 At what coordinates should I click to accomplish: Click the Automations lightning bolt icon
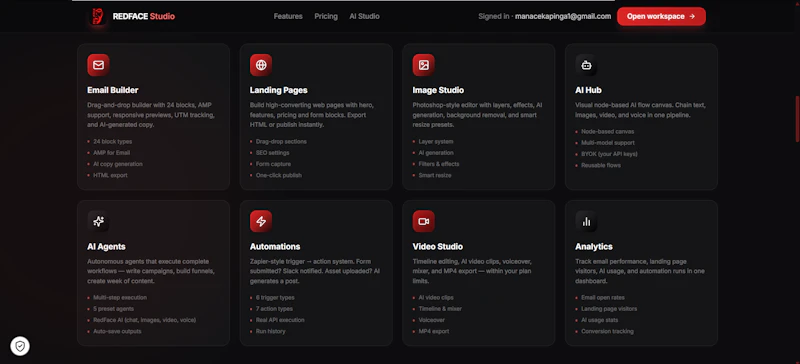261,221
